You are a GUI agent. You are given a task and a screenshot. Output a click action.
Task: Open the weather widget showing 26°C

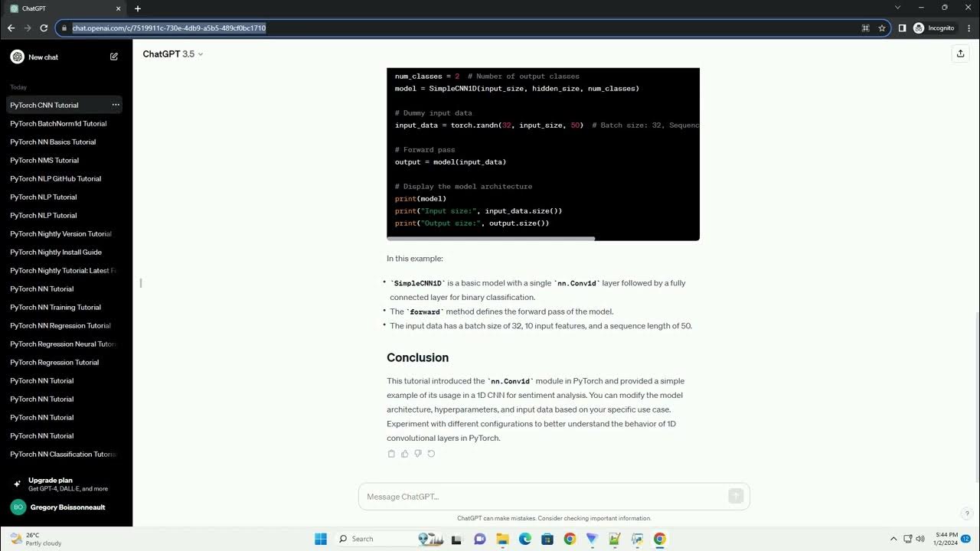[x=34, y=539]
